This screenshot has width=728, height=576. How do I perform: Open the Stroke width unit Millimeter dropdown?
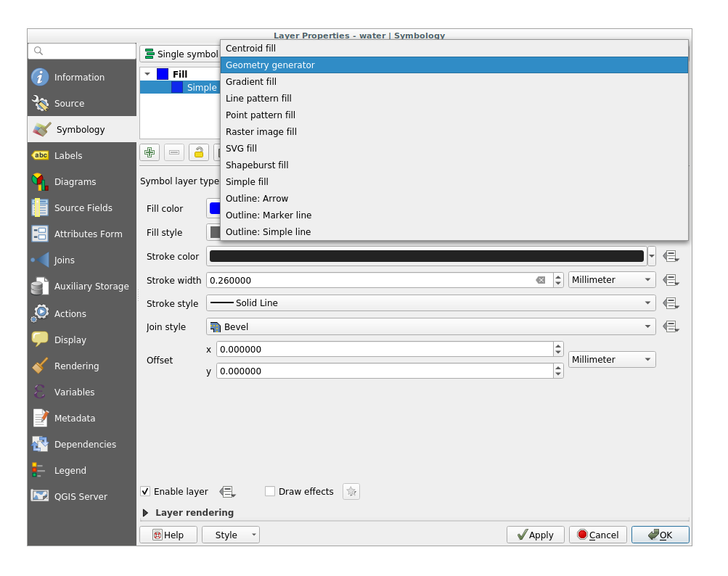[611, 280]
